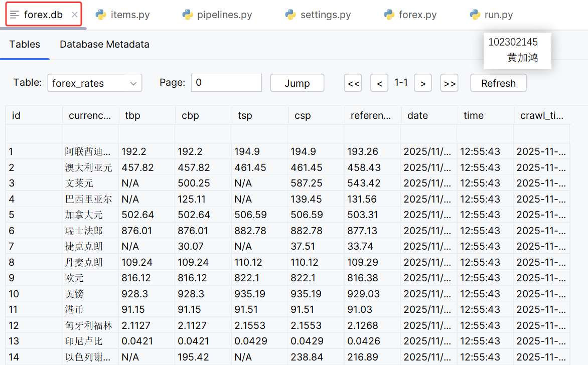Click the settings.py Python icon
The image size is (588, 365).
pyautogui.click(x=290, y=15)
